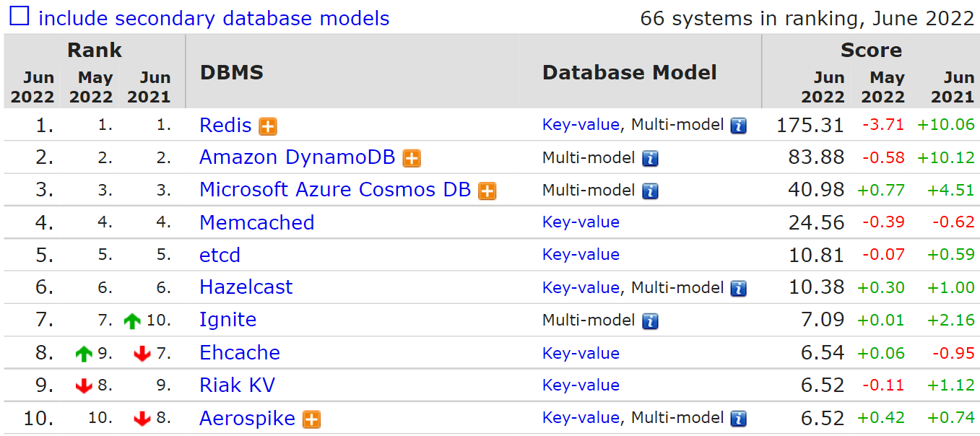
Task: Show multi-model info for Hazelcast
Action: [x=738, y=289]
